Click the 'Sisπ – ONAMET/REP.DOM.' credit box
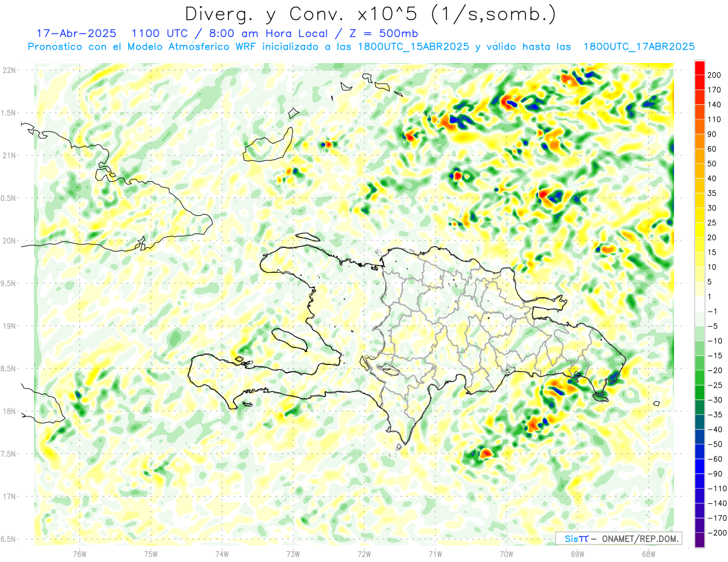 pos(618,538)
